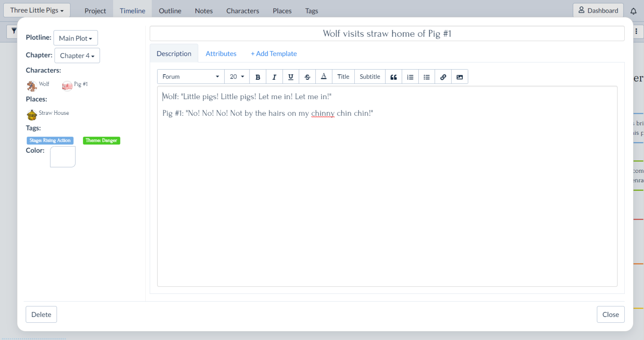Create a bulleted list
Viewport: 644px width, 340px height.
426,77
